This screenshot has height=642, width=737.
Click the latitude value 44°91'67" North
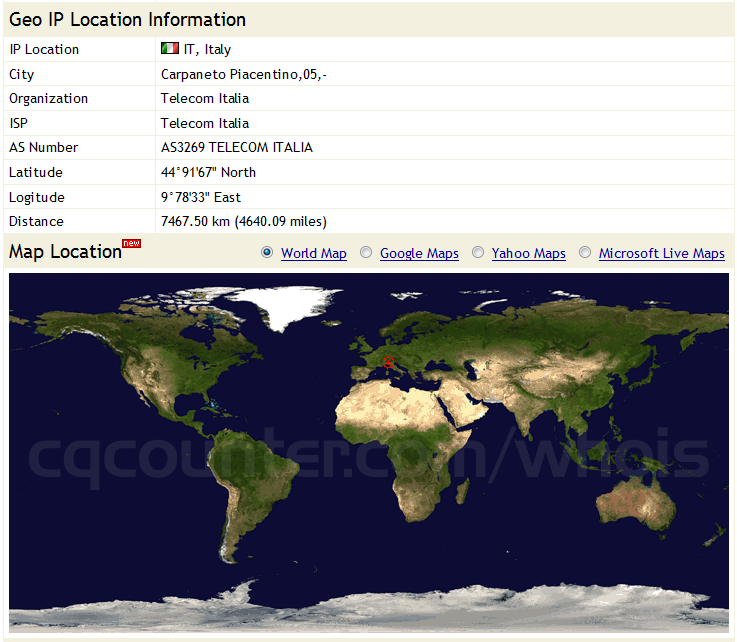(x=208, y=172)
